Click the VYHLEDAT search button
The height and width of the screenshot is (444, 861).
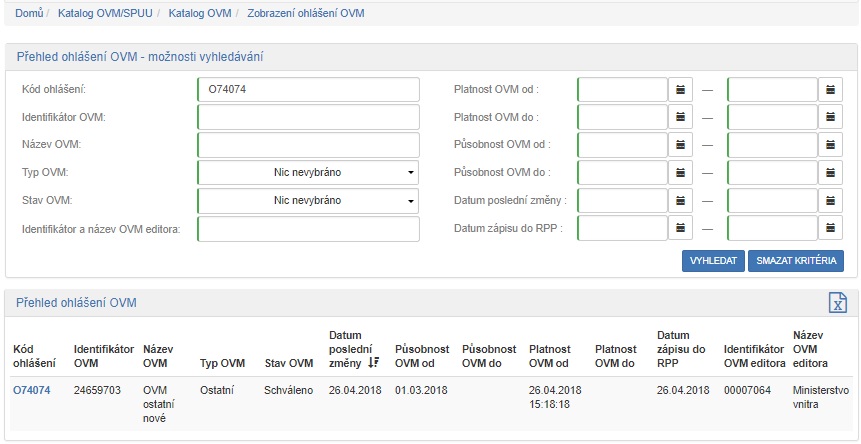click(x=713, y=261)
